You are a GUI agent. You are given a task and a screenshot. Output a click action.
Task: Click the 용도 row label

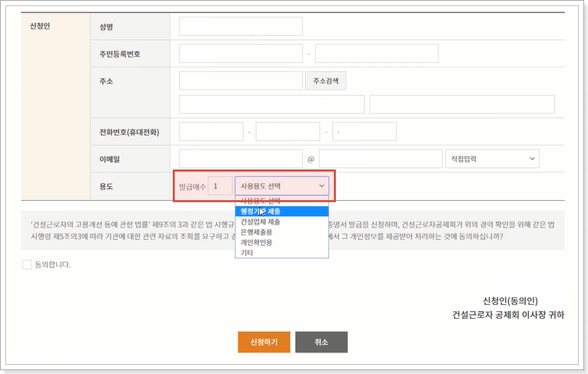point(106,186)
